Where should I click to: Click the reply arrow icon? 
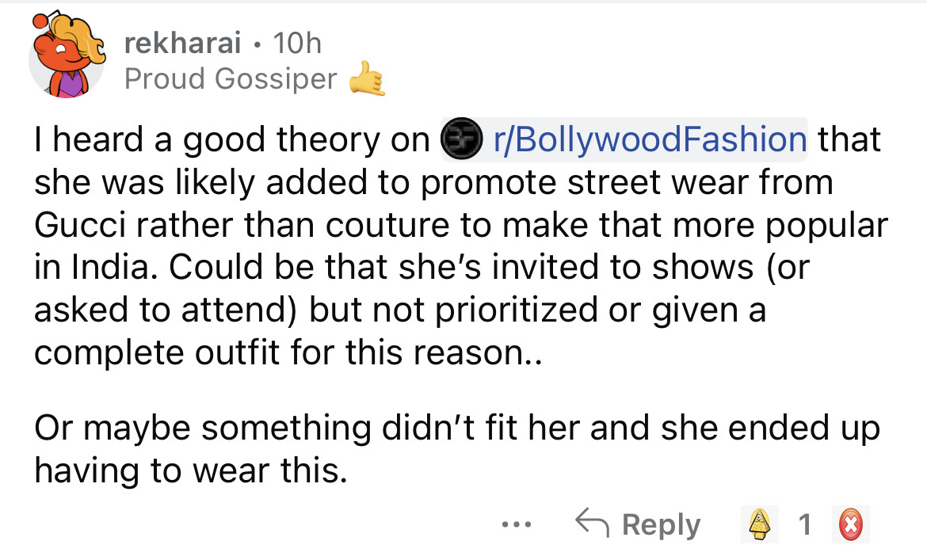tap(591, 524)
